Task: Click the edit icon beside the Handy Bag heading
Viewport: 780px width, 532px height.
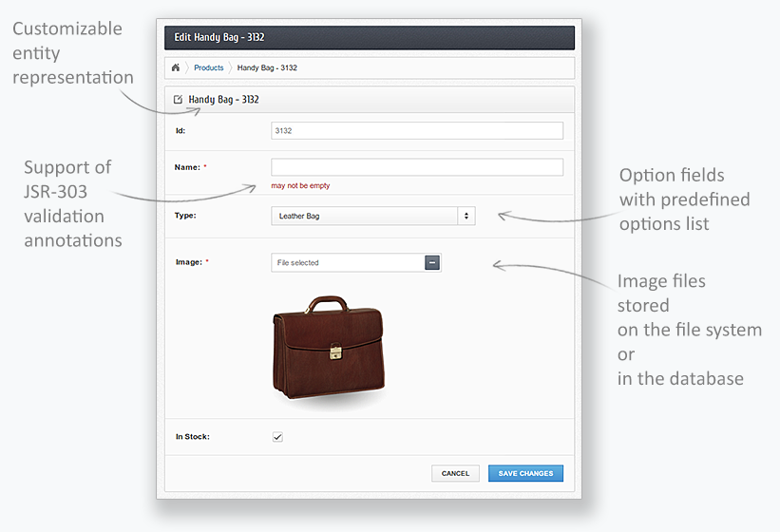Action: [178, 99]
